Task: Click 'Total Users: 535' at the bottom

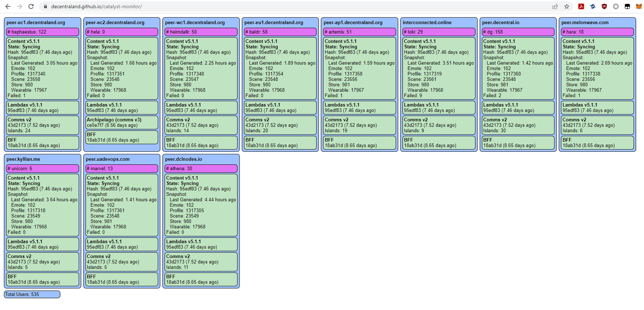Action: (x=32, y=295)
